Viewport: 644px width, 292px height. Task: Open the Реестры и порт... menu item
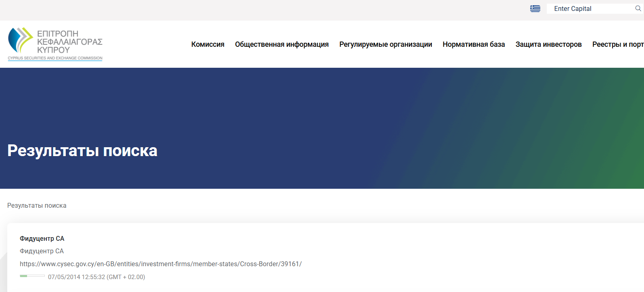coord(617,44)
